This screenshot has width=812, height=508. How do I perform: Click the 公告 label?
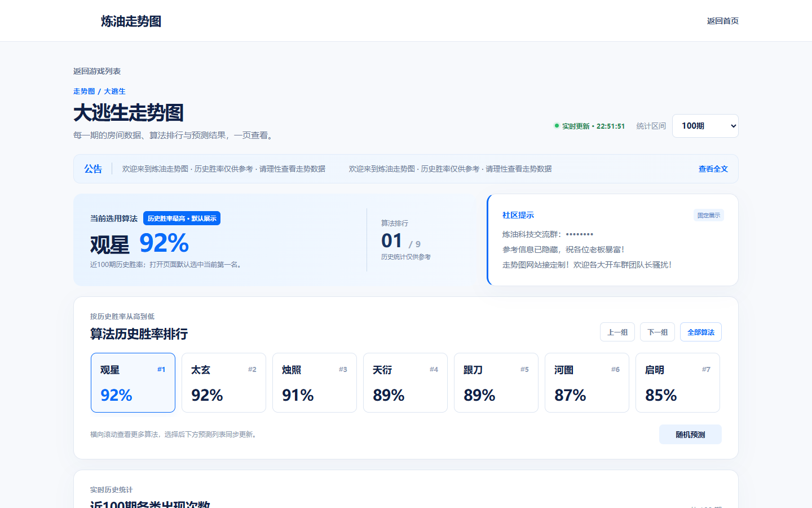(x=93, y=169)
